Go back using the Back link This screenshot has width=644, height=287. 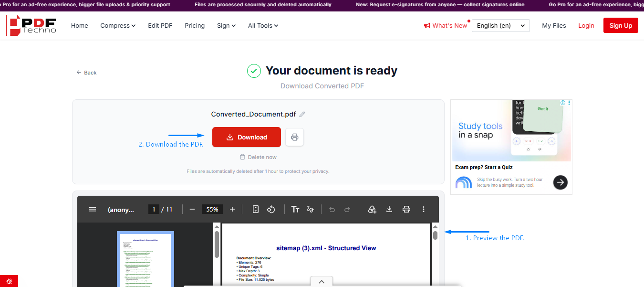(x=86, y=73)
